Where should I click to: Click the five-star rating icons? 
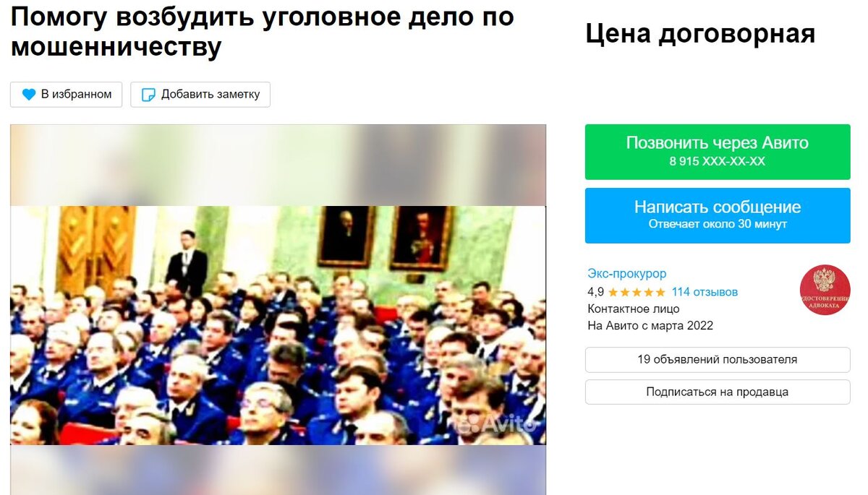tap(637, 293)
